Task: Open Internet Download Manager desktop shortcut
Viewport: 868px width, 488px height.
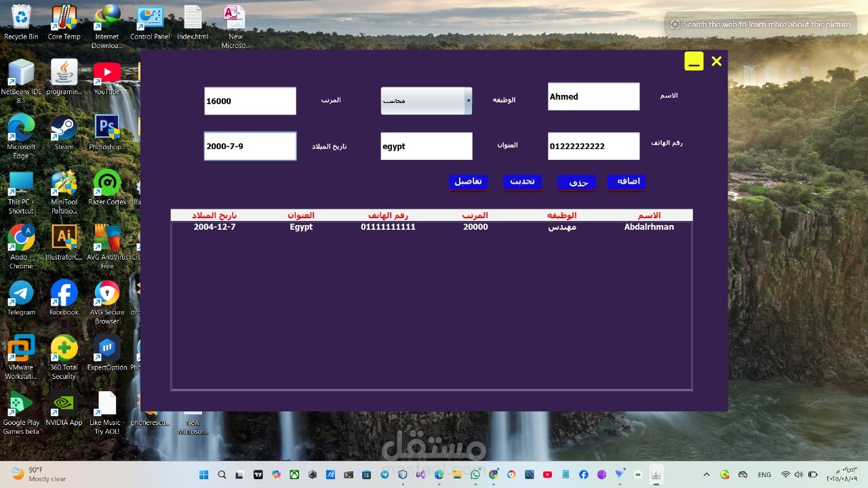Action: [x=106, y=27]
